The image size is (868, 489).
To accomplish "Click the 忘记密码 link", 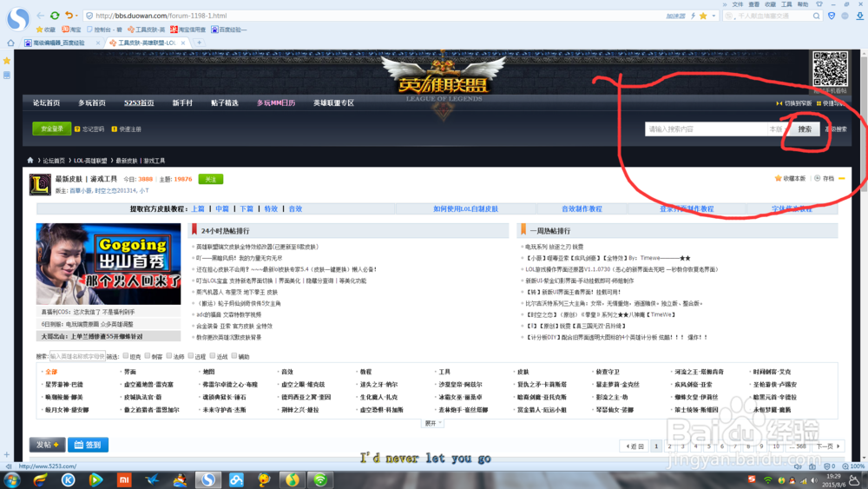I will click(x=89, y=129).
